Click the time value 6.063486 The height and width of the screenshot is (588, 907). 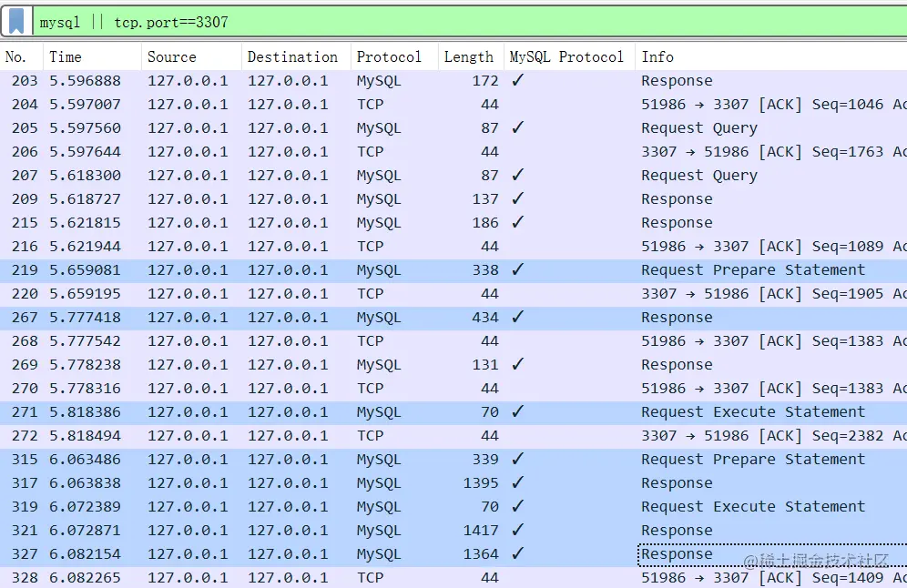click(x=85, y=460)
